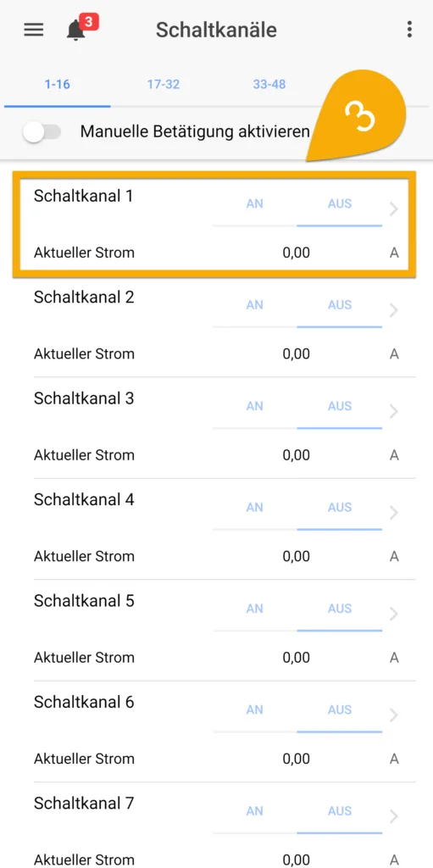Set Schaltkanal 2 to AUS

click(x=340, y=305)
